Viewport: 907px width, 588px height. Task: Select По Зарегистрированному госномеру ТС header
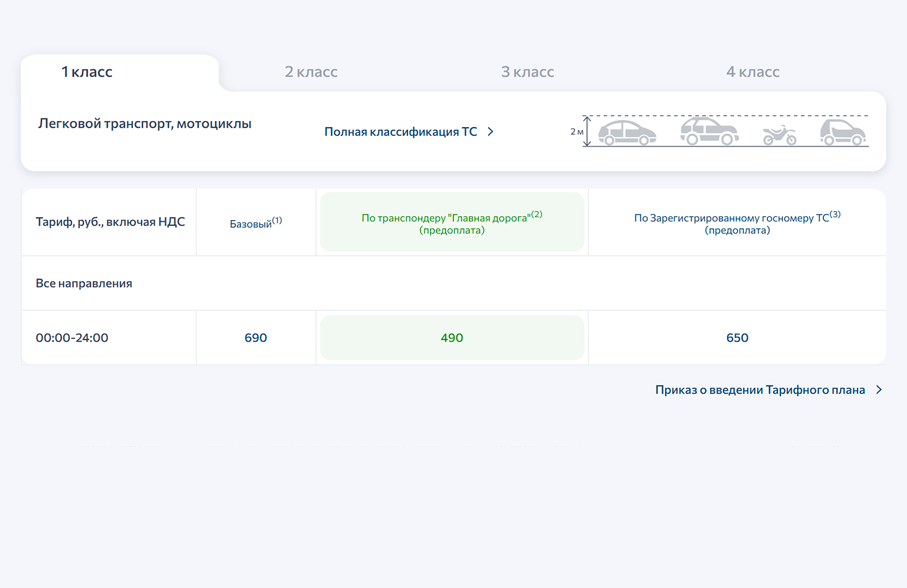[x=738, y=222]
